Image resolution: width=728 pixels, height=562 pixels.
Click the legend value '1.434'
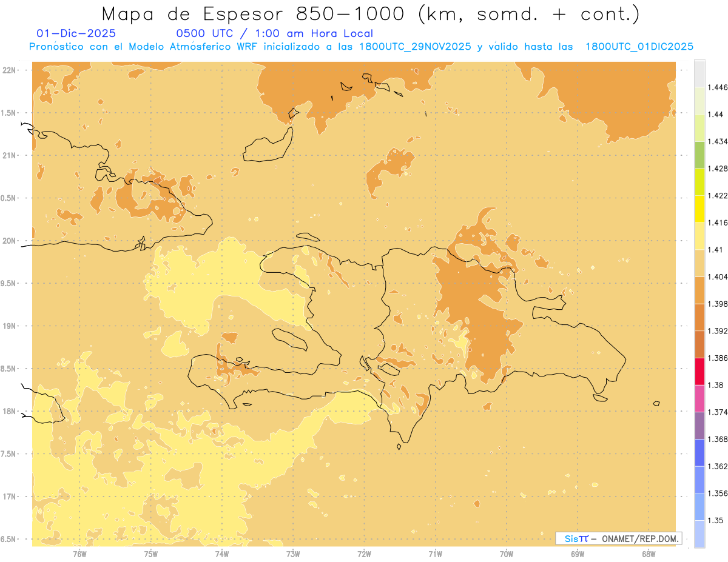point(718,141)
